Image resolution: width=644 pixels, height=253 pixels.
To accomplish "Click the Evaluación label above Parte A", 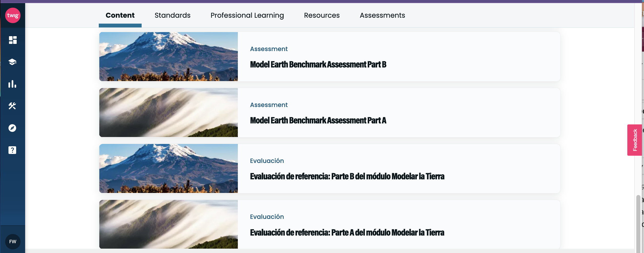I will point(267,217).
